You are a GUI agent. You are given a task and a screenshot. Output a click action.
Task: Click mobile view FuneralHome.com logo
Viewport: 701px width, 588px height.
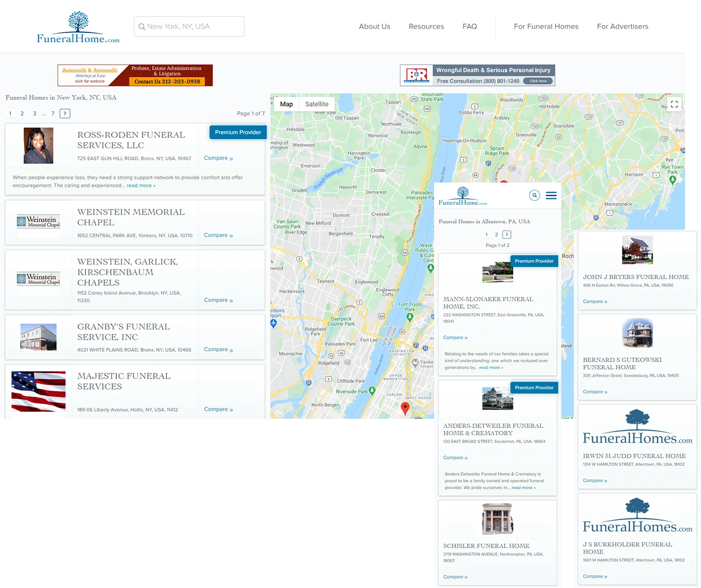pos(463,196)
